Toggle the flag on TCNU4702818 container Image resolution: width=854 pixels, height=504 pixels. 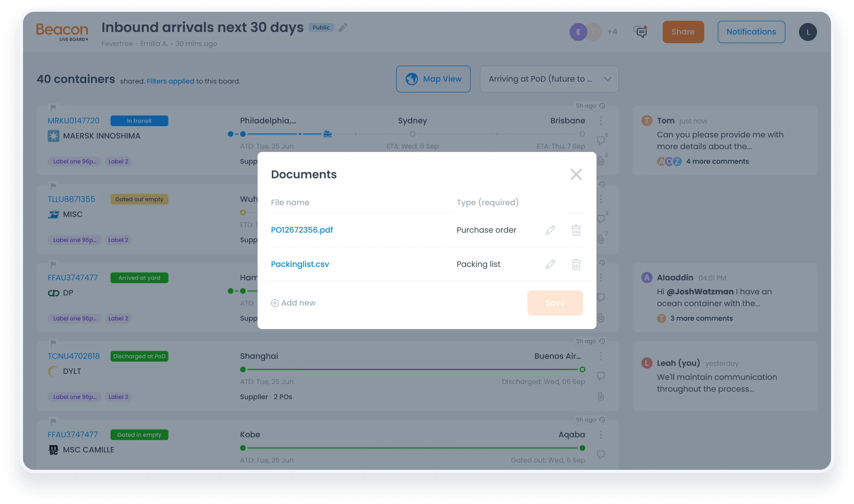53,343
